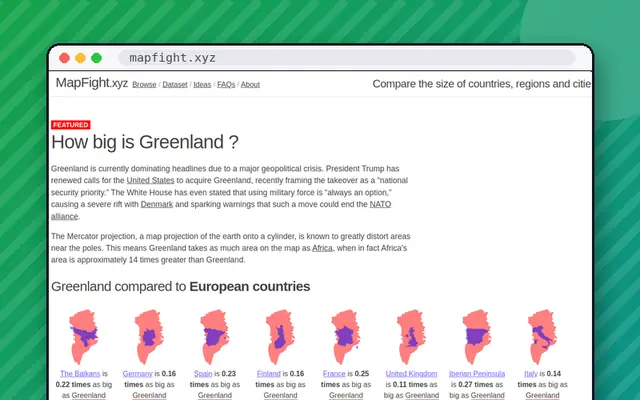Open the France comparison map thumbnail
The width and height of the screenshot is (640, 400).
pos(346,337)
